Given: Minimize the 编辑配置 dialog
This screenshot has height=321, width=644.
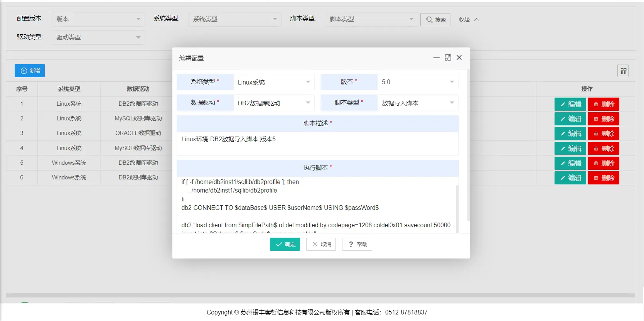Looking at the screenshot, I should coord(436,58).
